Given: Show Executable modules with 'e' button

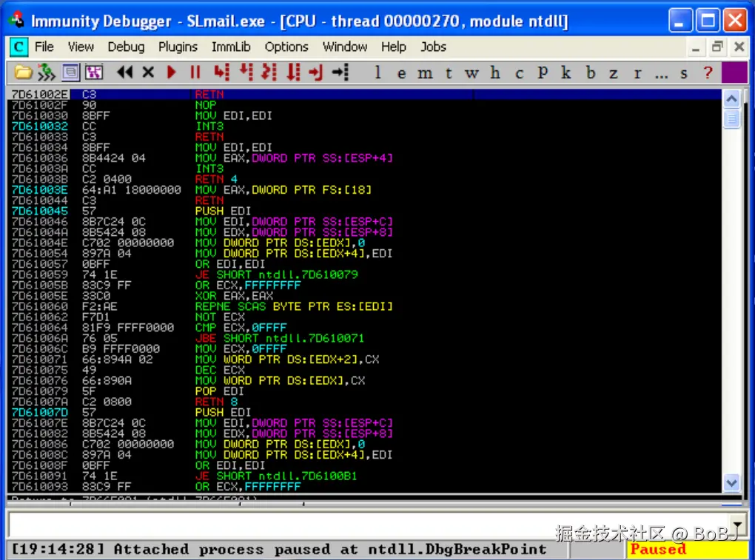Looking at the screenshot, I should click(402, 73).
